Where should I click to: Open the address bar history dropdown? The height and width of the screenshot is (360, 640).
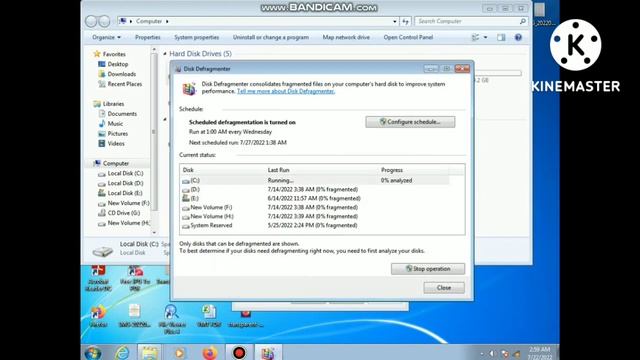click(x=395, y=21)
